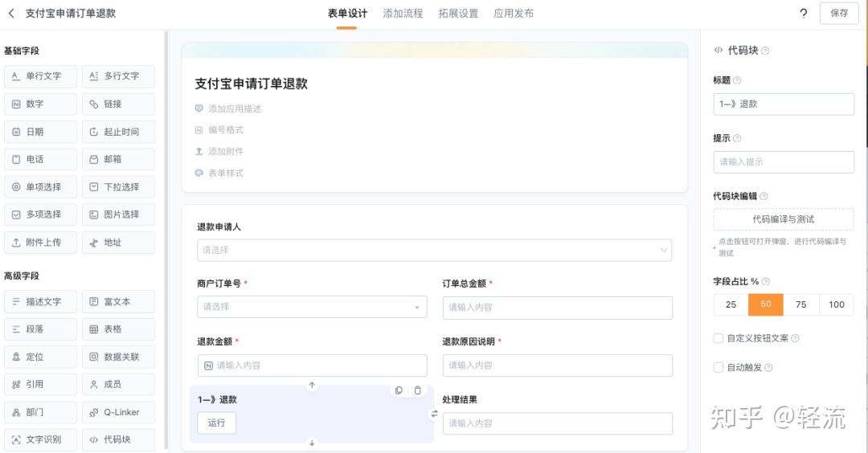Viewport: 868px width, 453px height.
Task: Click info icon next to 字段占比
Action: 766,282
